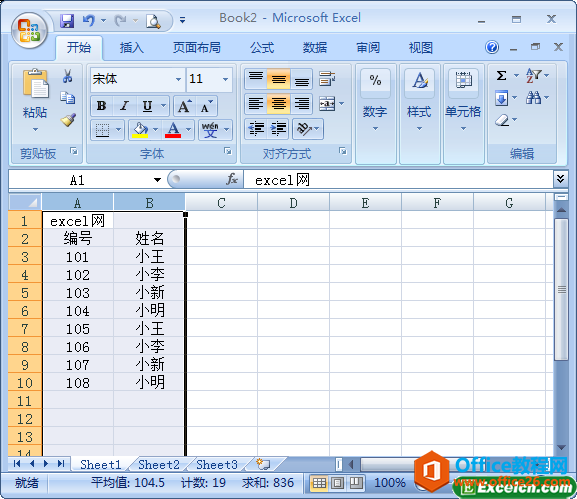Paste clipboard contents with 粘贴 icon
The height and width of the screenshot is (499, 577).
point(35,83)
